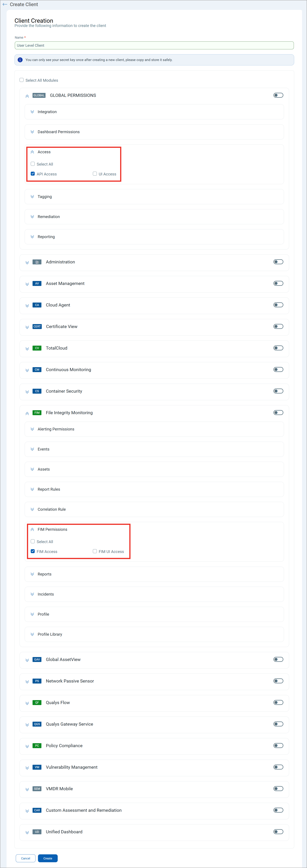The width and height of the screenshot is (307, 868).
Task: Click the VM Vulnerability Management badge
Action: coord(37,767)
